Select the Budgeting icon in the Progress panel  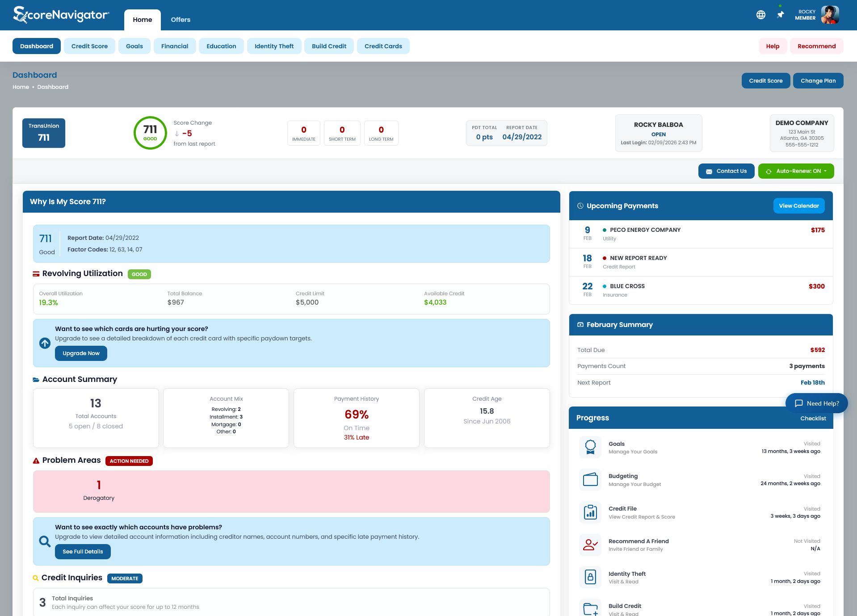click(590, 480)
